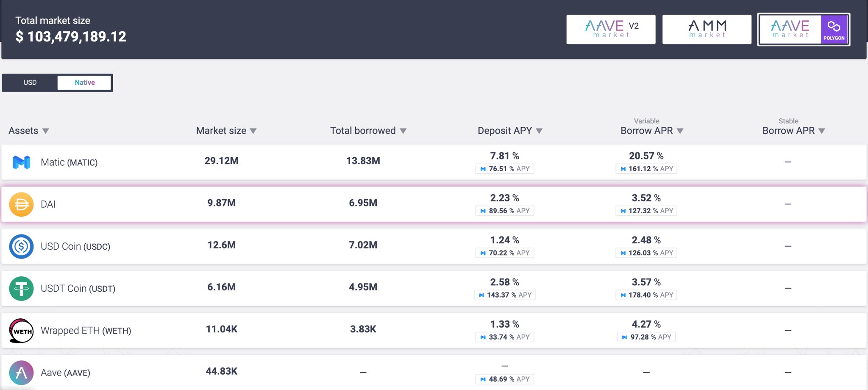This screenshot has height=390, width=868.
Task: Click Matic total borrowed 13.83M
Action: [363, 161]
